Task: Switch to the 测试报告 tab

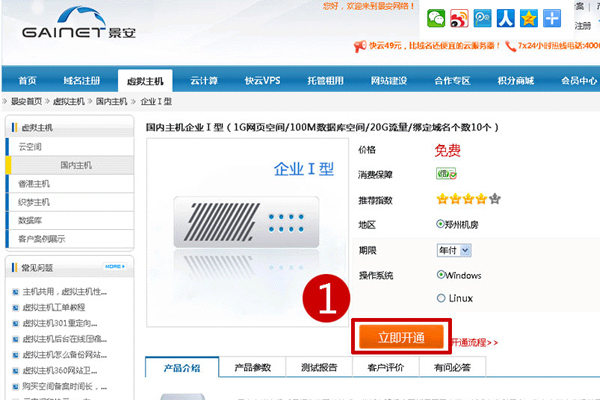Action: pos(319,367)
